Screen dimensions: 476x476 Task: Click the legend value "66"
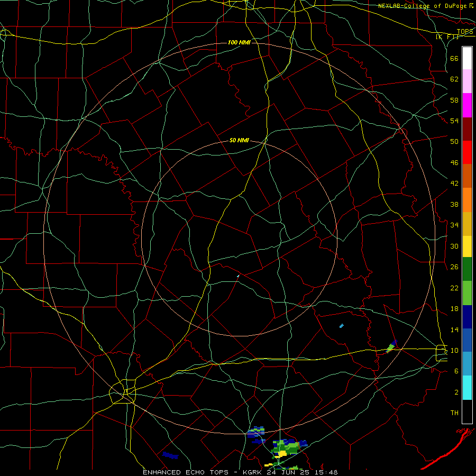pyautogui.click(x=454, y=58)
